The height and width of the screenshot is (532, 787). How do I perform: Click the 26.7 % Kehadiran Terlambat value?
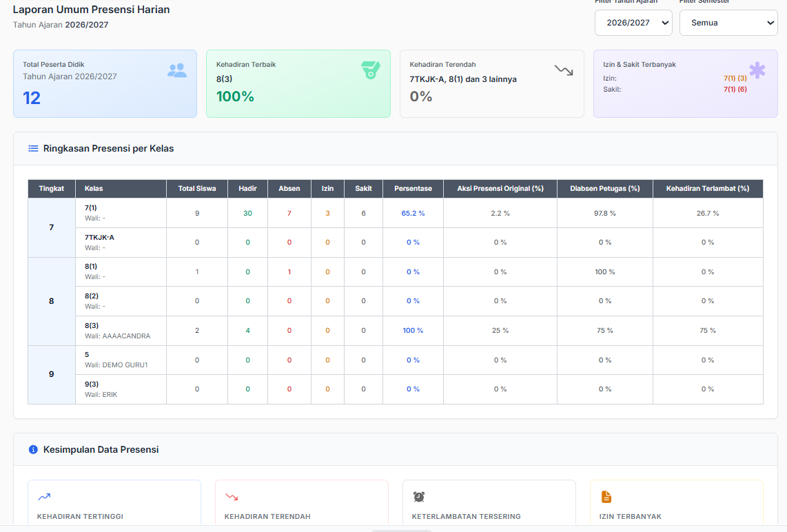click(x=708, y=214)
